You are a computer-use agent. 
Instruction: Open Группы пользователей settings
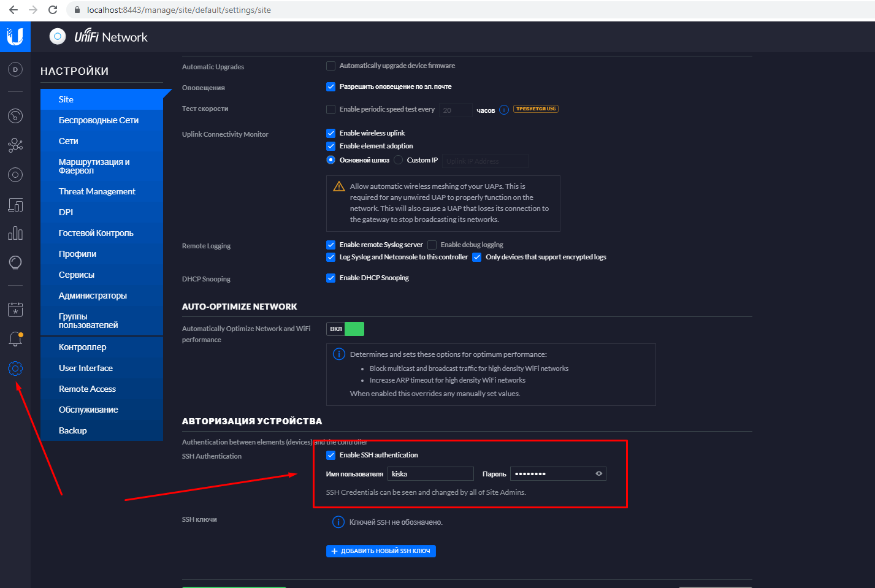click(x=102, y=321)
